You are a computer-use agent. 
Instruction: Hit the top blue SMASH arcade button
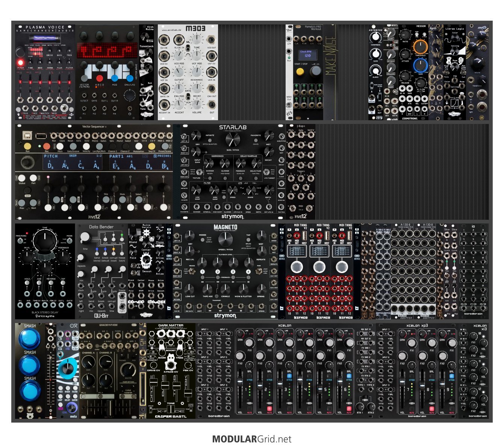[30, 338]
